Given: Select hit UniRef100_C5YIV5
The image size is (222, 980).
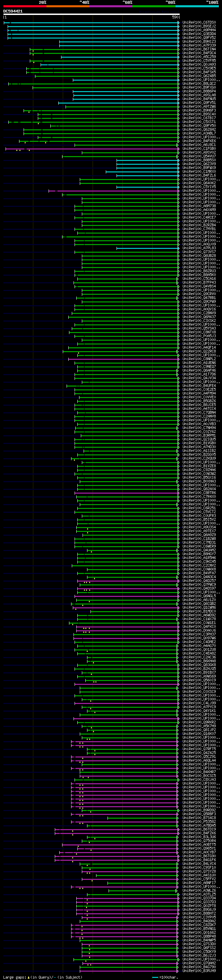Looking at the screenshot, I should [199, 187].
